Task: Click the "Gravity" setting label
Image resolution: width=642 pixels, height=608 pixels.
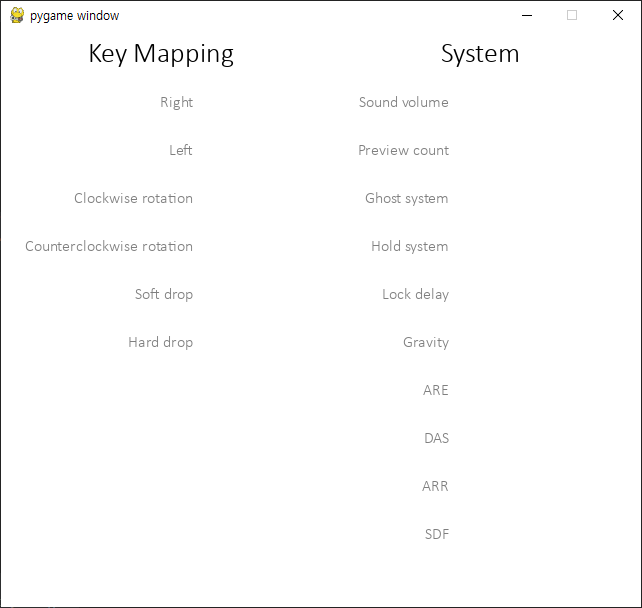Action: coord(426,342)
